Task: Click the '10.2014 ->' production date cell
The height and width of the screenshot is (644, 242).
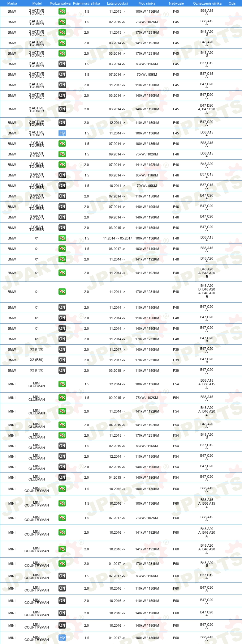Action: [x=117, y=186]
